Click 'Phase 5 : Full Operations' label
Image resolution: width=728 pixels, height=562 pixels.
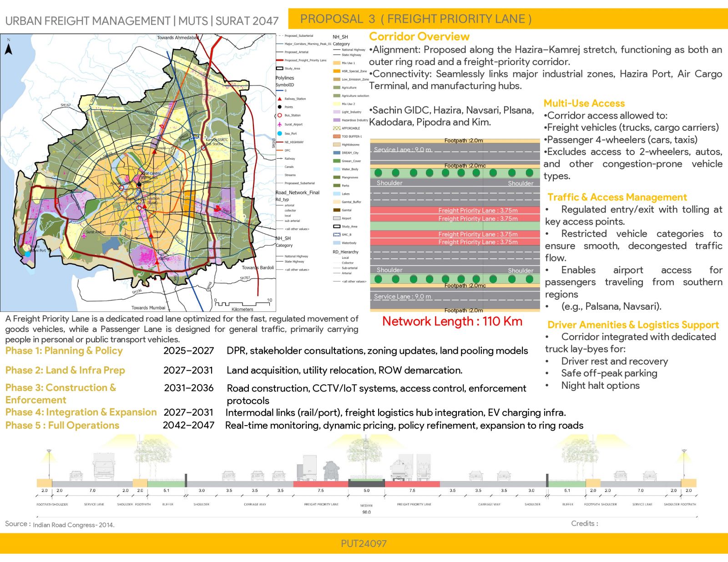click(62, 425)
